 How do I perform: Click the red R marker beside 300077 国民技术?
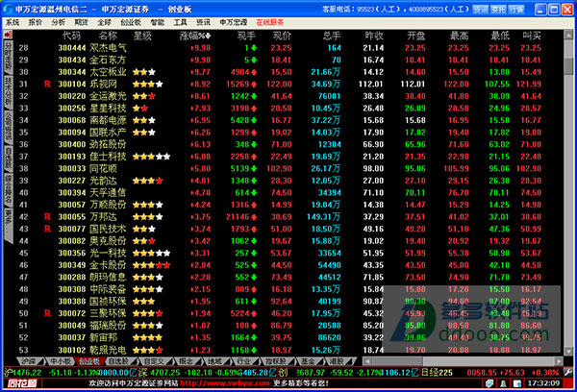[47, 229]
